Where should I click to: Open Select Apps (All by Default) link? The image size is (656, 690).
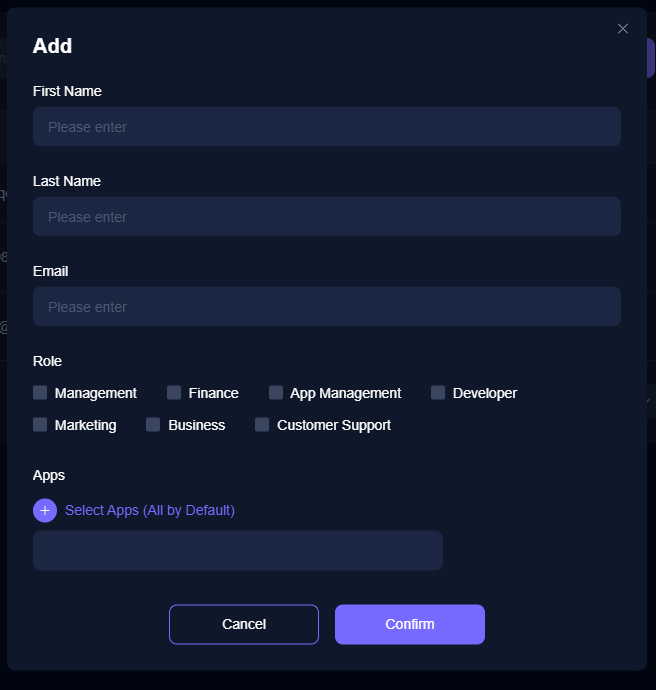click(150, 510)
